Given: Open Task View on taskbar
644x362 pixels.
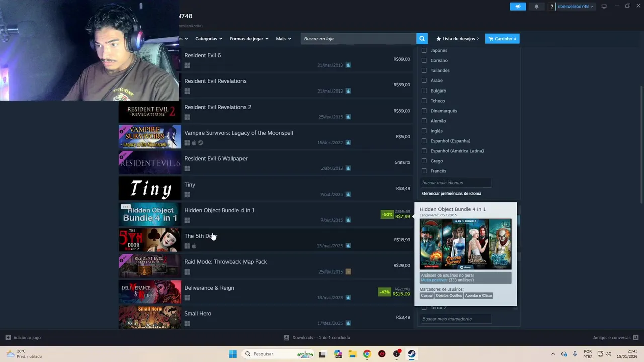Looking at the screenshot, I should [x=322, y=354].
